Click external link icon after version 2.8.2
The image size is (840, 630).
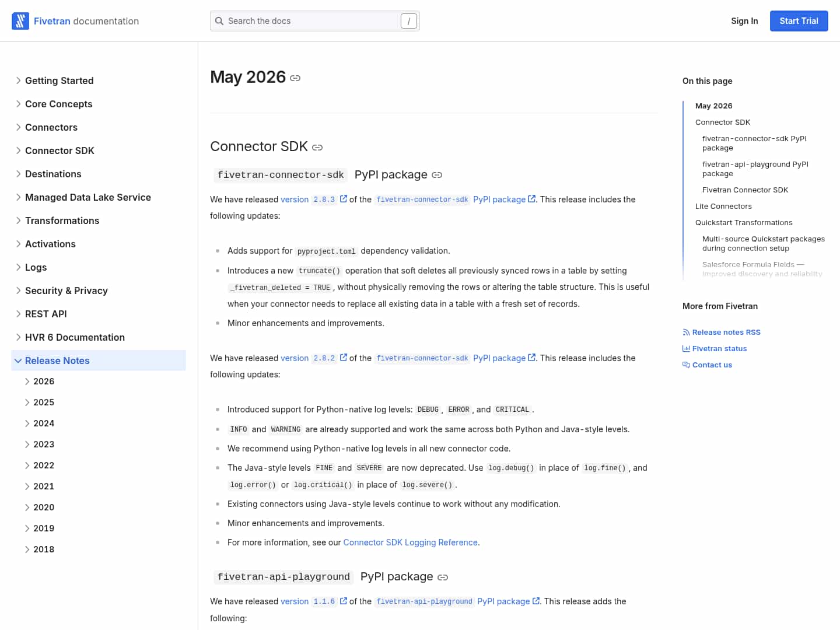344,358
